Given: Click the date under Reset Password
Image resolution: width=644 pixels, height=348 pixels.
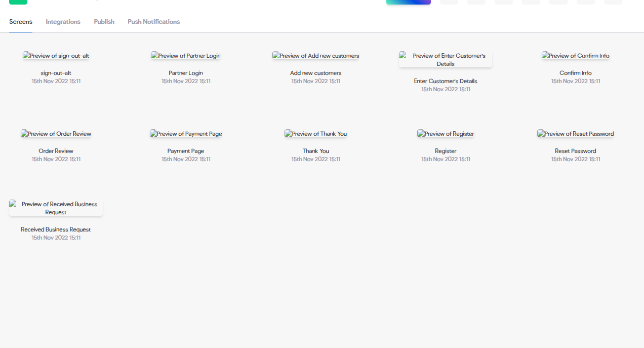Looking at the screenshot, I should 576,159.
